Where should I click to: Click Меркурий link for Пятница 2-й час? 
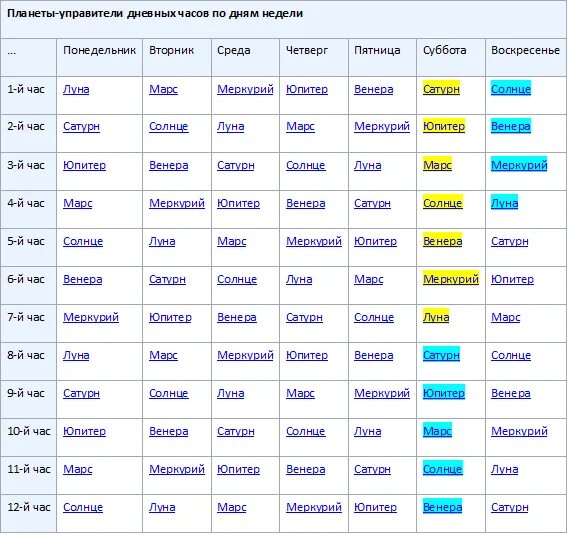click(x=382, y=127)
